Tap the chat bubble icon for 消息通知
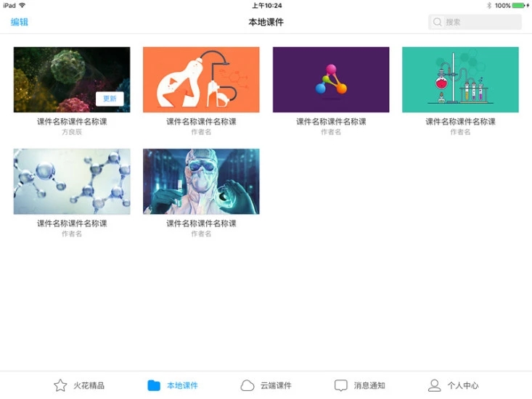 pos(341,385)
